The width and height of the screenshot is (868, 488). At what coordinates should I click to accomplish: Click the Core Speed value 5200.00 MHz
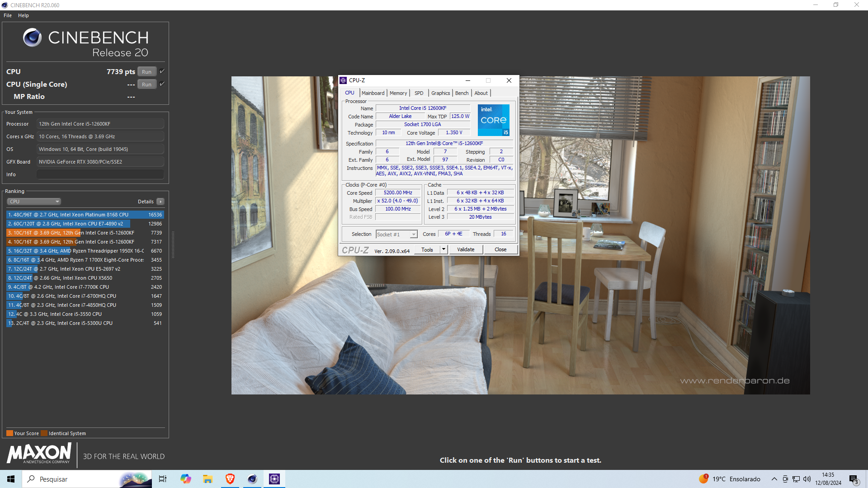click(398, 192)
